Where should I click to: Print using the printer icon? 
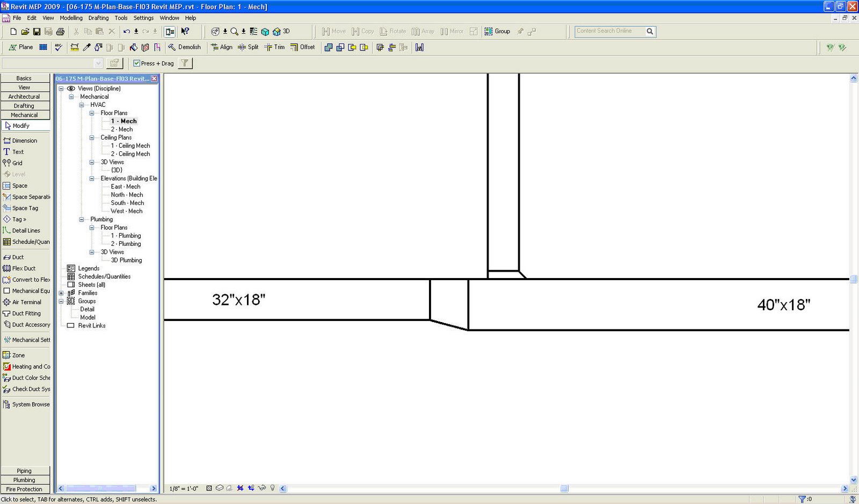point(60,32)
